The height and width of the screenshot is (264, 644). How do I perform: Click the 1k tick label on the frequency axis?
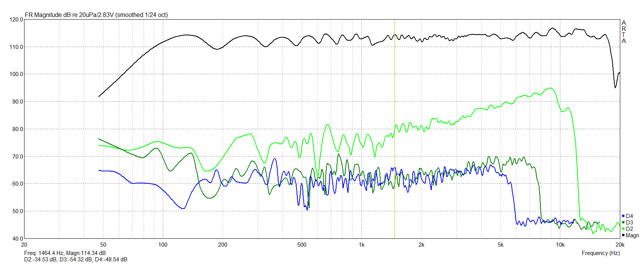(x=361, y=245)
